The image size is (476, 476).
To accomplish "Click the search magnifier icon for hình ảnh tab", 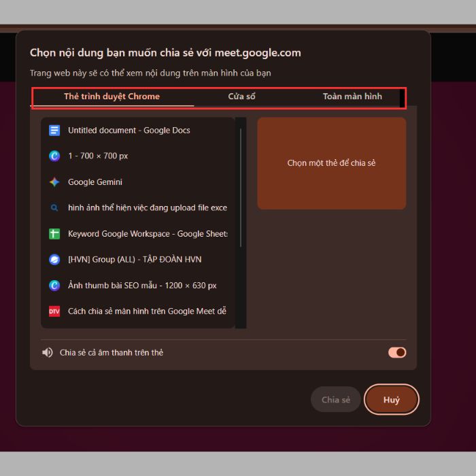I will pos(54,208).
